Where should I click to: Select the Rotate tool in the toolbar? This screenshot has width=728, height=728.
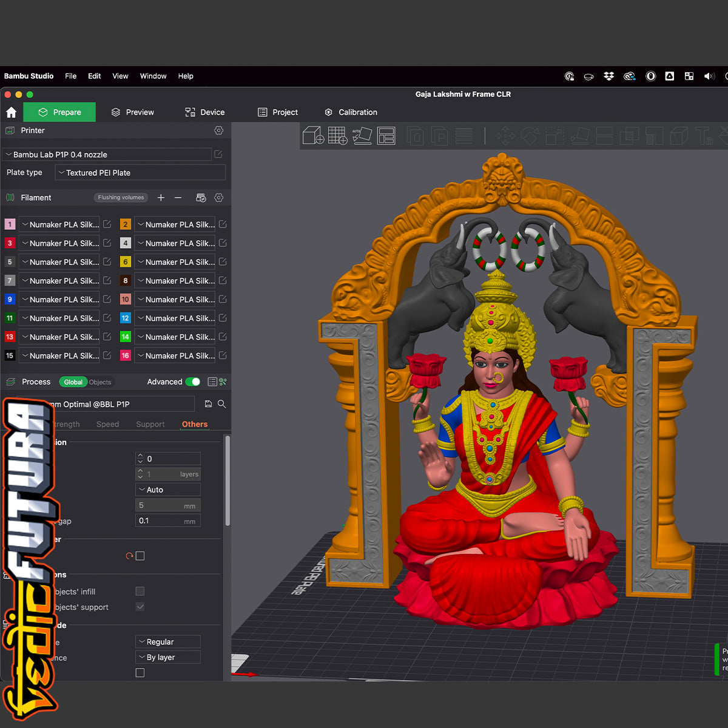pyautogui.click(x=530, y=135)
